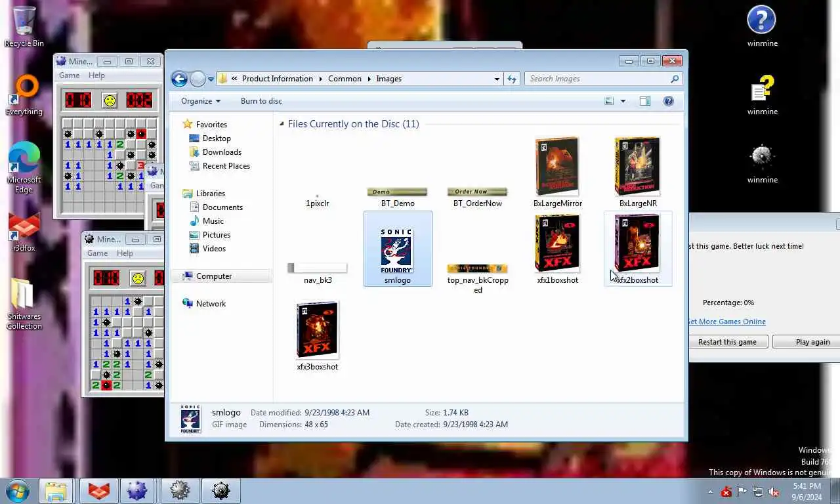
Task: Click Restart this game button
Action: (727, 342)
